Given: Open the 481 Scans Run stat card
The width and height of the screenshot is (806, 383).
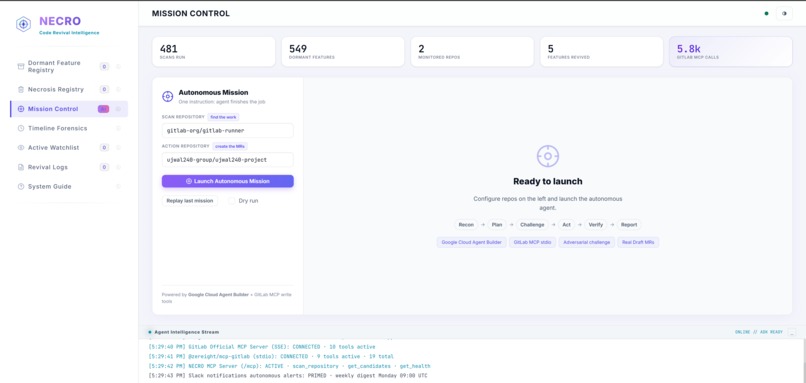Looking at the screenshot, I should [x=213, y=51].
